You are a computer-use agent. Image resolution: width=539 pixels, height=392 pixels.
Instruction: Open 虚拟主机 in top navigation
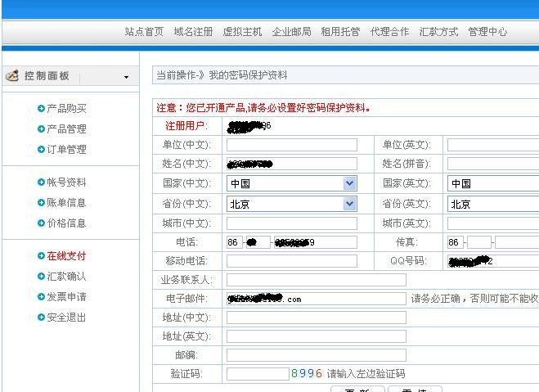tap(242, 32)
